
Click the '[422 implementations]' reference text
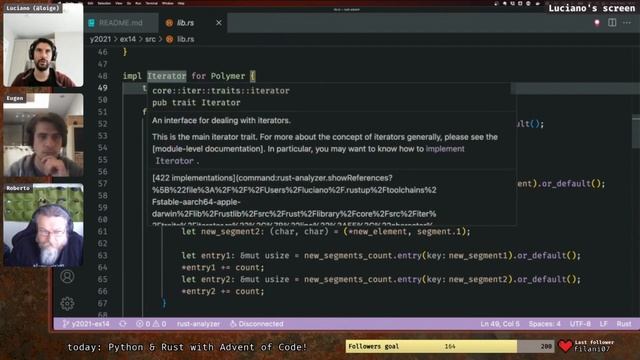click(x=194, y=178)
